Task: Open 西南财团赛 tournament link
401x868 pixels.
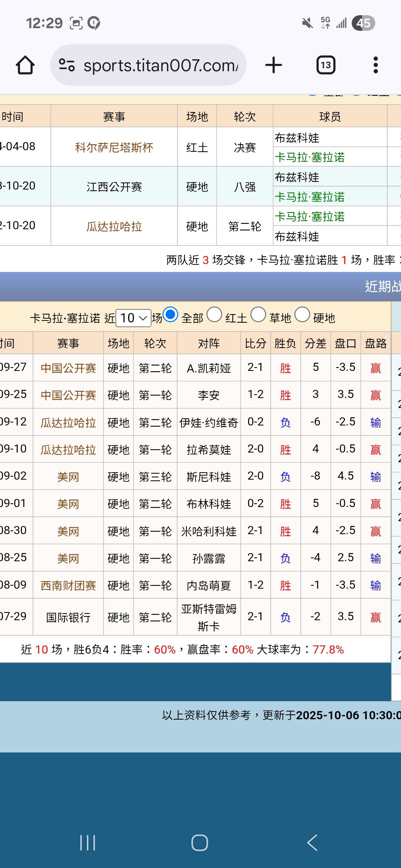Action: point(68,585)
